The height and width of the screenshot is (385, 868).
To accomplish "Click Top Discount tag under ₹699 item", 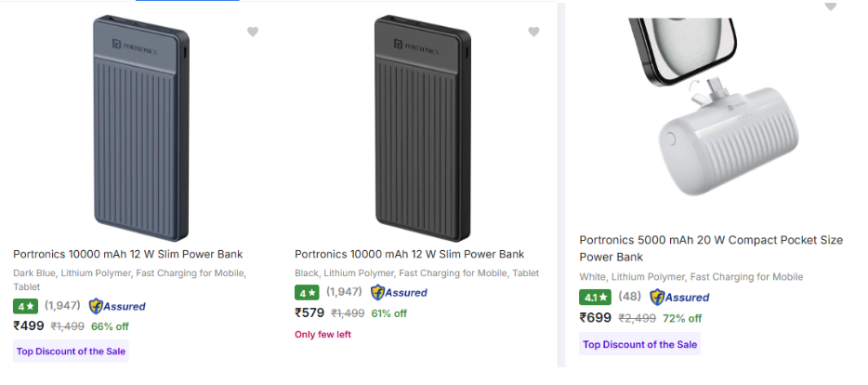I will coord(639,344).
